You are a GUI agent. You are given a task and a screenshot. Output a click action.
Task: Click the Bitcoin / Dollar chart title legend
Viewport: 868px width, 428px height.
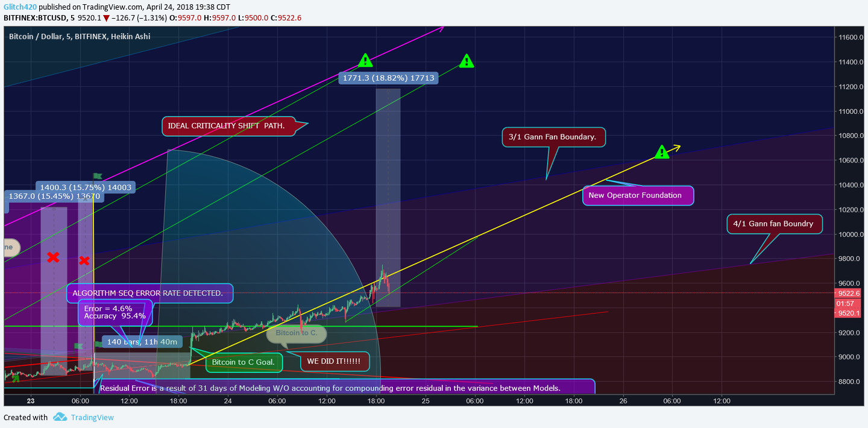coord(80,36)
